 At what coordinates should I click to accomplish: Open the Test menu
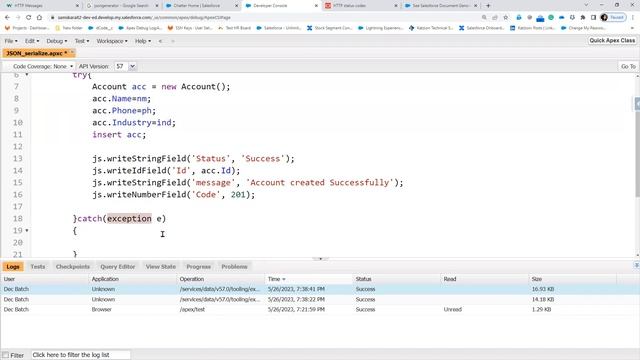pos(82,41)
